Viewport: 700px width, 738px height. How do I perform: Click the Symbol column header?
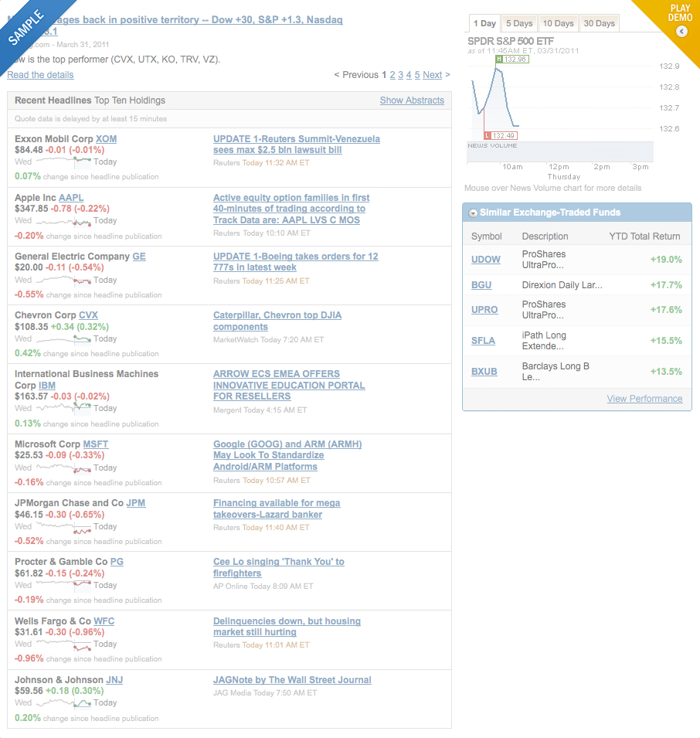click(x=487, y=236)
